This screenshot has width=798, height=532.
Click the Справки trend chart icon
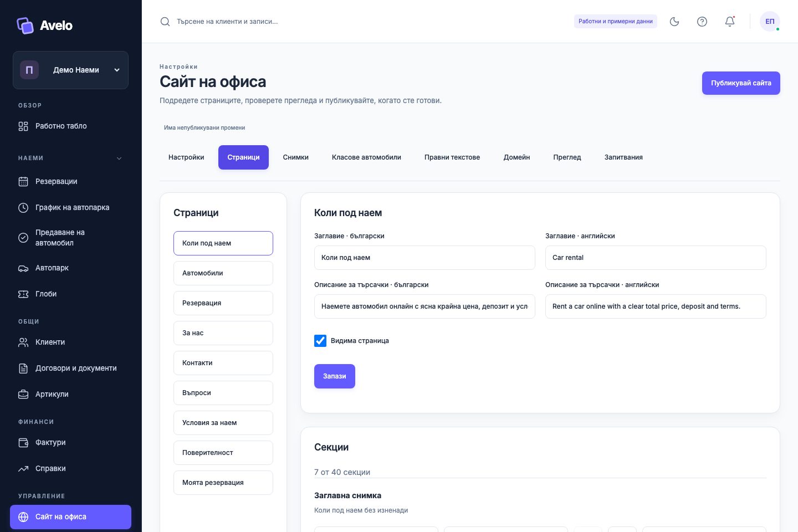(x=23, y=469)
